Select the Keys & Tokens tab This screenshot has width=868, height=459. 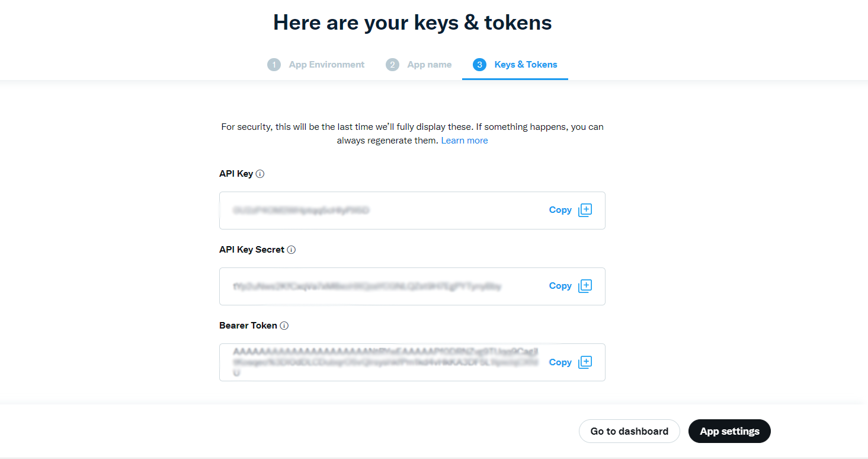click(x=526, y=64)
